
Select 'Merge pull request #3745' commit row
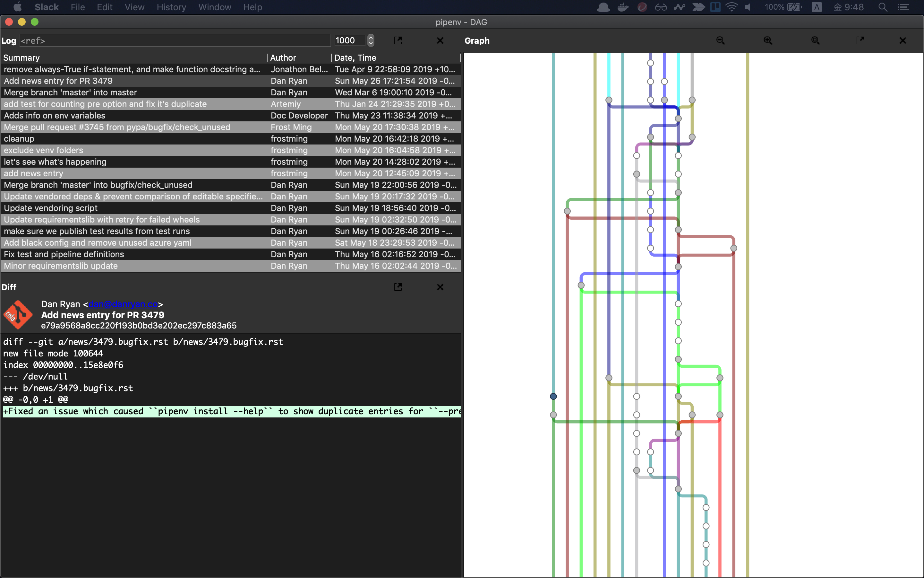(231, 127)
